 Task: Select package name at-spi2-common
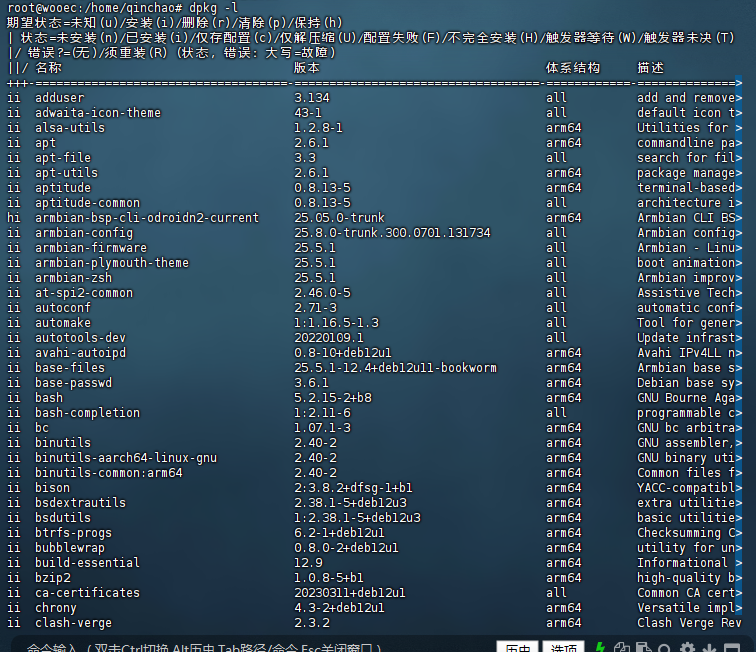point(84,293)
